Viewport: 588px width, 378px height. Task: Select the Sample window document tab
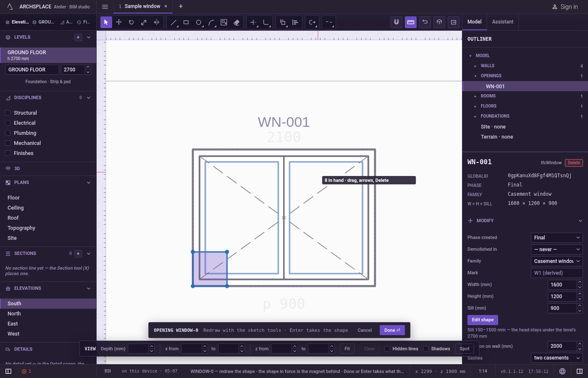point(142,6)
